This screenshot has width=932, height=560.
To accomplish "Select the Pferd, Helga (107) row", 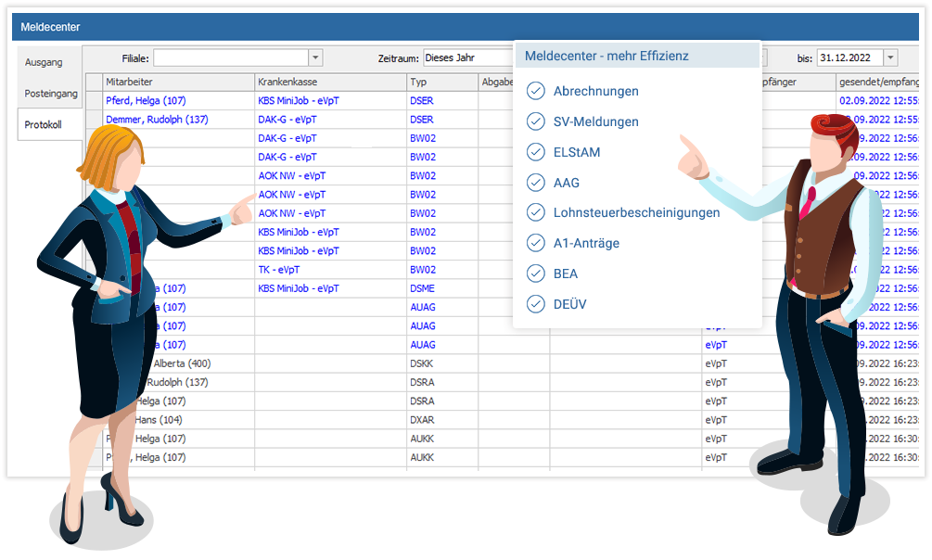I will [x=146, y=101].
